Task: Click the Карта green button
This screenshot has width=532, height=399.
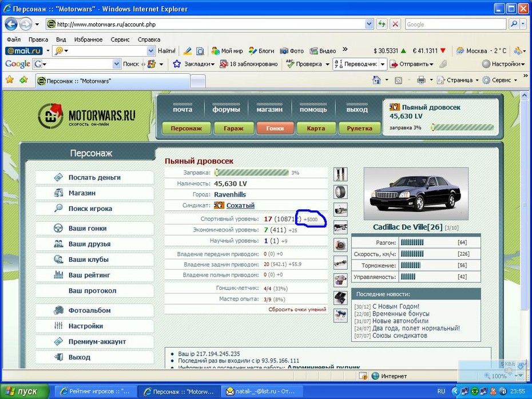Action: click(316, 128)
